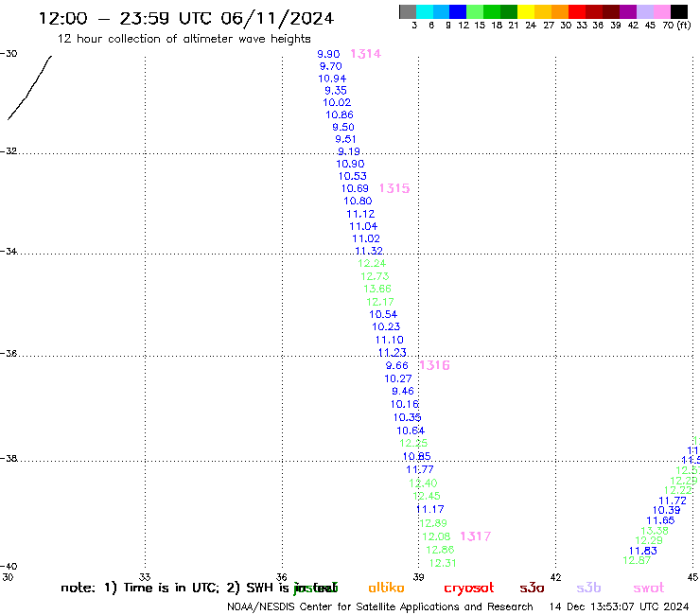
Task: Click the wave height value 9.46
Action: (x=403, y=392)
